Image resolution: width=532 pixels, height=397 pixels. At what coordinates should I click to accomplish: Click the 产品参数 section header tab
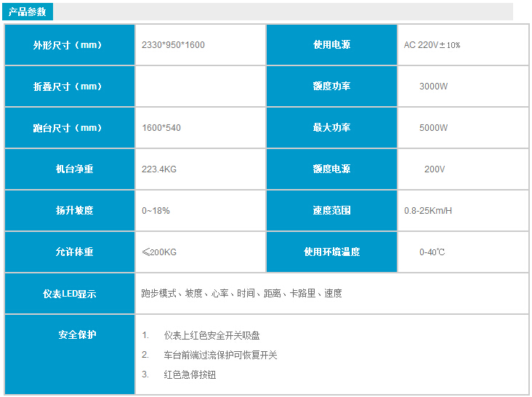26,12
